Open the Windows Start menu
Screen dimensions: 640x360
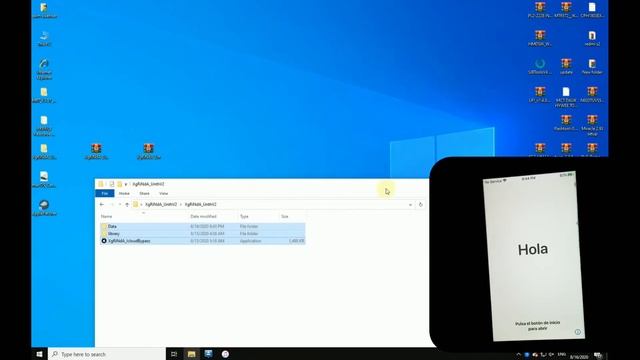(39, 354)
